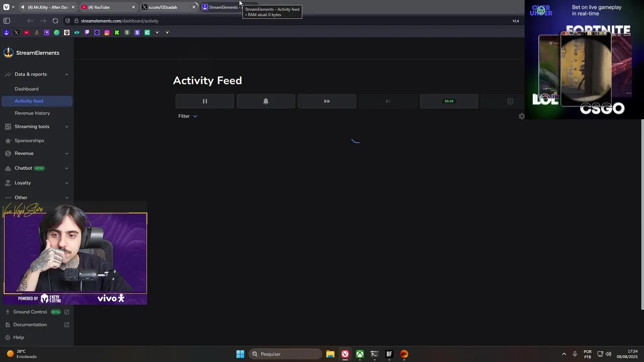The width and height of the screenshot is (644, 362).
Task: Open the clock showing 17:24
Action: (x=627, y=354)
